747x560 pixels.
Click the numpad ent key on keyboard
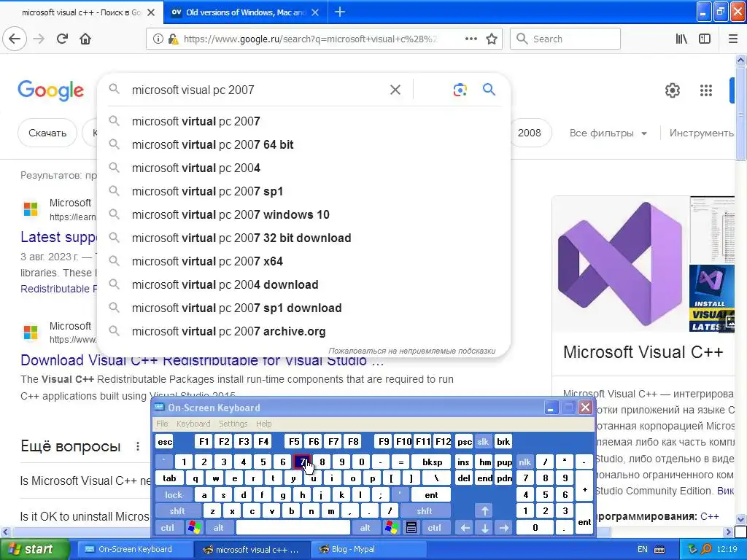[584, 519]
